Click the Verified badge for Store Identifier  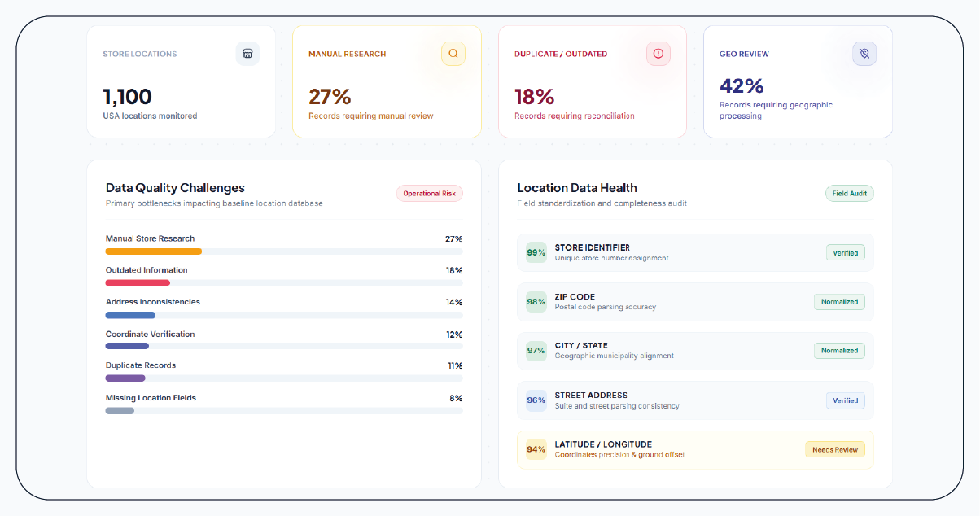pos(846,252)
